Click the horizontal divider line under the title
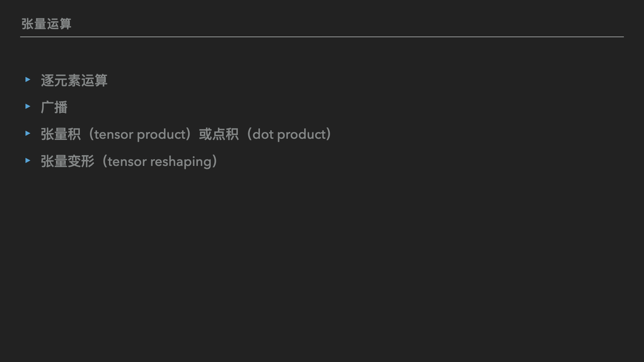 point(322,37)
